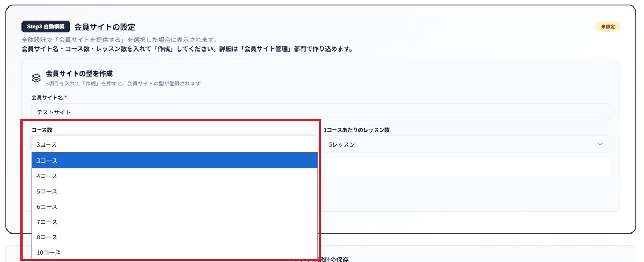
Task: Click the コース数 field label
Action: (x=42, y=130)
